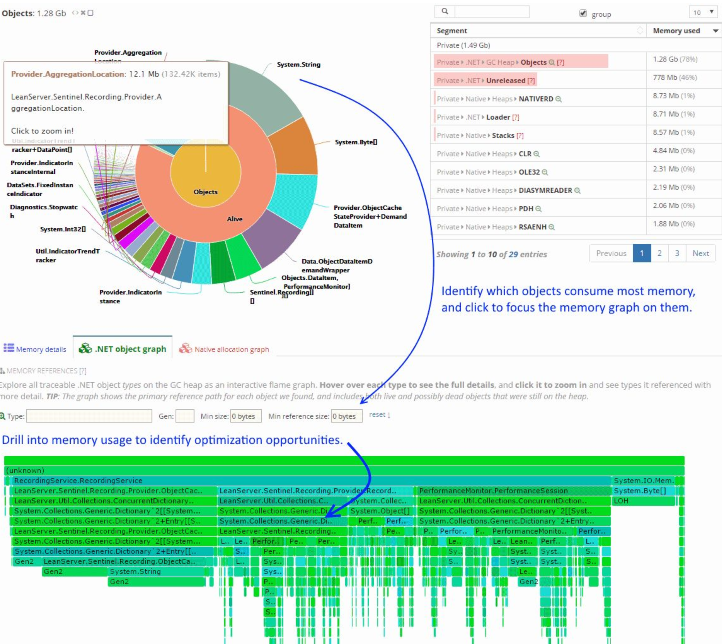The height and width of the screenshot is (644, 722).
Task: Click the x icon beside Objects size
Action: (x=82, y=12)
